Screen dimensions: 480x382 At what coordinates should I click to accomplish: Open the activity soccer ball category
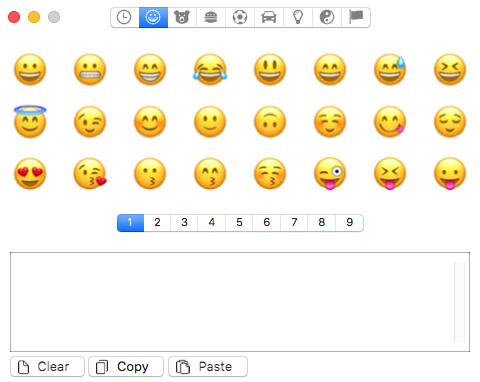[240, 17]
